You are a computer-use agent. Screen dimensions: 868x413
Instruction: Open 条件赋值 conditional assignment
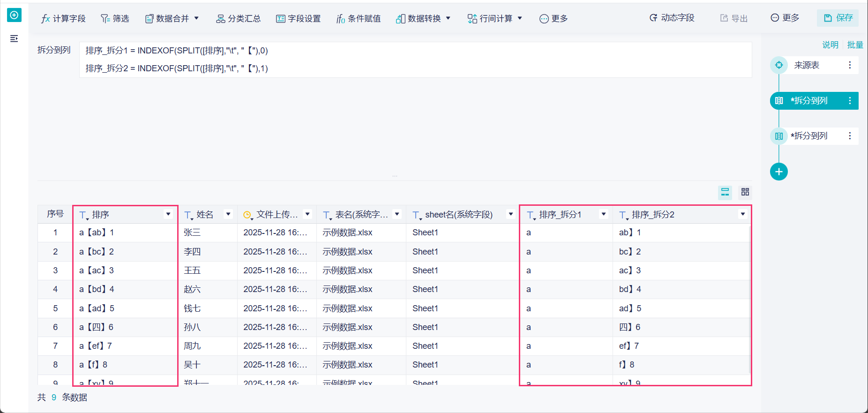(359, 18)
